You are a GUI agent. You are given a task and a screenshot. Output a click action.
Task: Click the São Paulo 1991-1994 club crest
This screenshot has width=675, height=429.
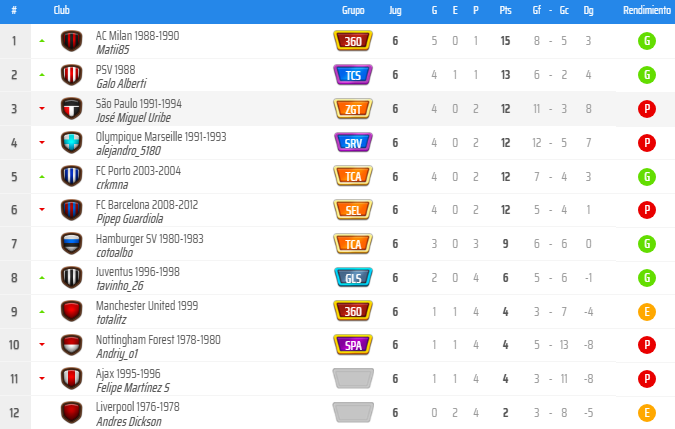71,109
